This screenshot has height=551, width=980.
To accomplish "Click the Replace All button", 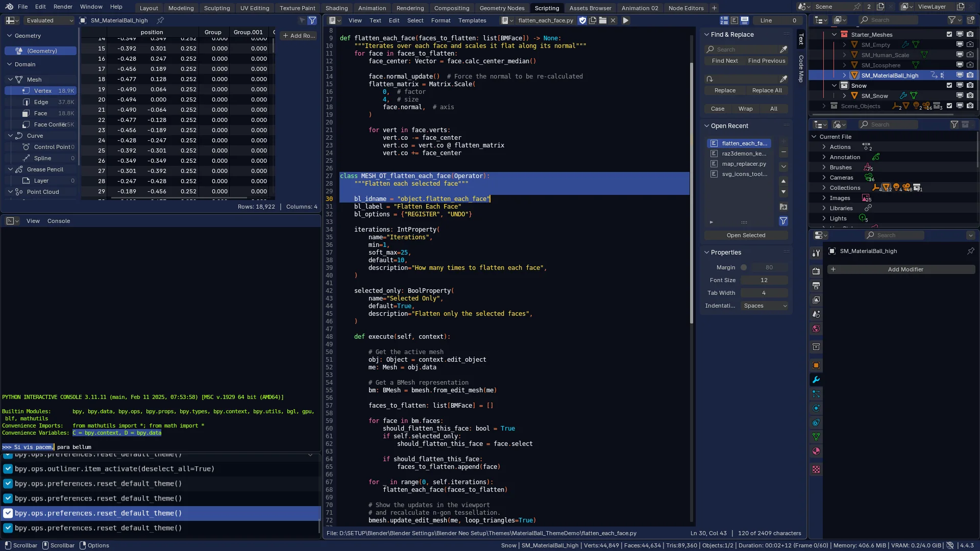I will click(x=767, y=90).
